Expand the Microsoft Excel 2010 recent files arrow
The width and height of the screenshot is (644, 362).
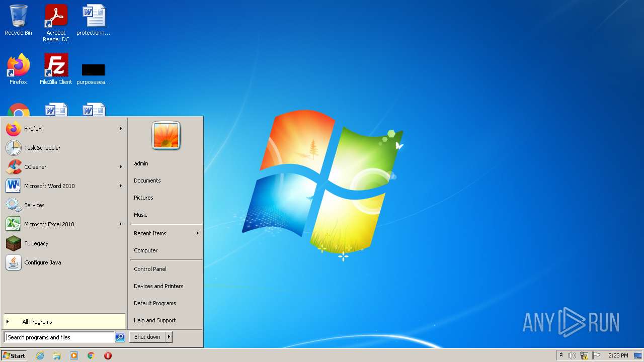click(x=121, y=224)
